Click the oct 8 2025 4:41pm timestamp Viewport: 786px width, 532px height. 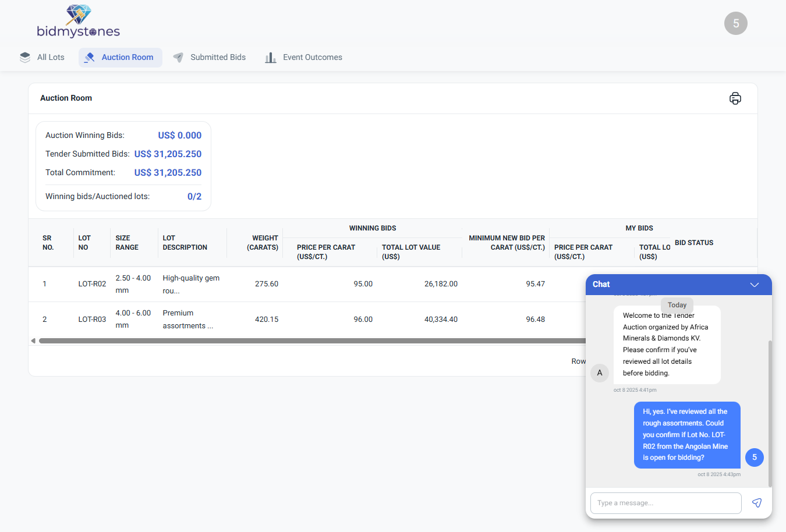coord(635,390)
